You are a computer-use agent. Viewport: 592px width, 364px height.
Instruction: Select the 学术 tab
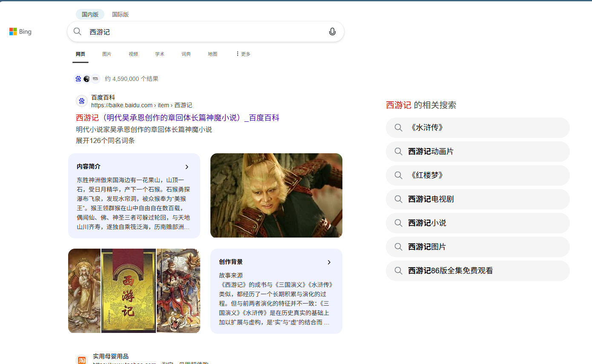coord(160,54)
